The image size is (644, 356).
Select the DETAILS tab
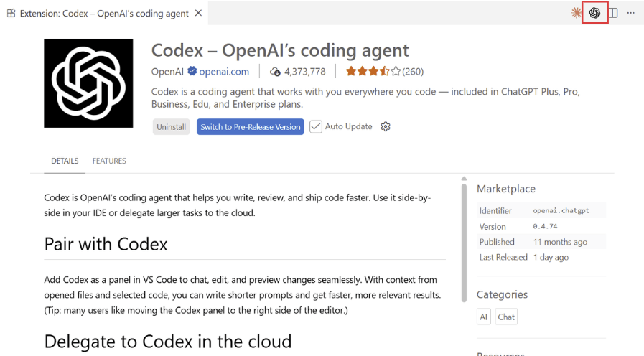point(65,161)
